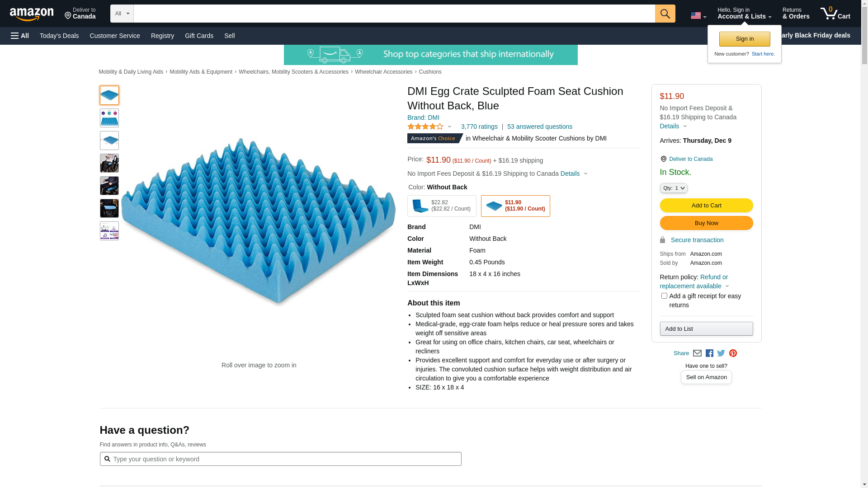
Task: Share on Facebook icon
Action: pos(709,353)
